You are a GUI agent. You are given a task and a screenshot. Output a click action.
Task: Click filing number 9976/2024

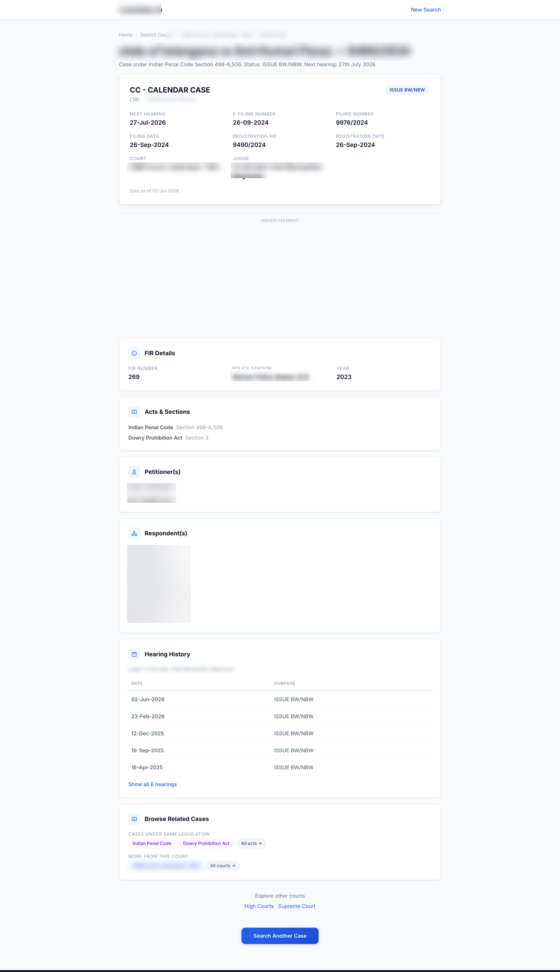351,123
